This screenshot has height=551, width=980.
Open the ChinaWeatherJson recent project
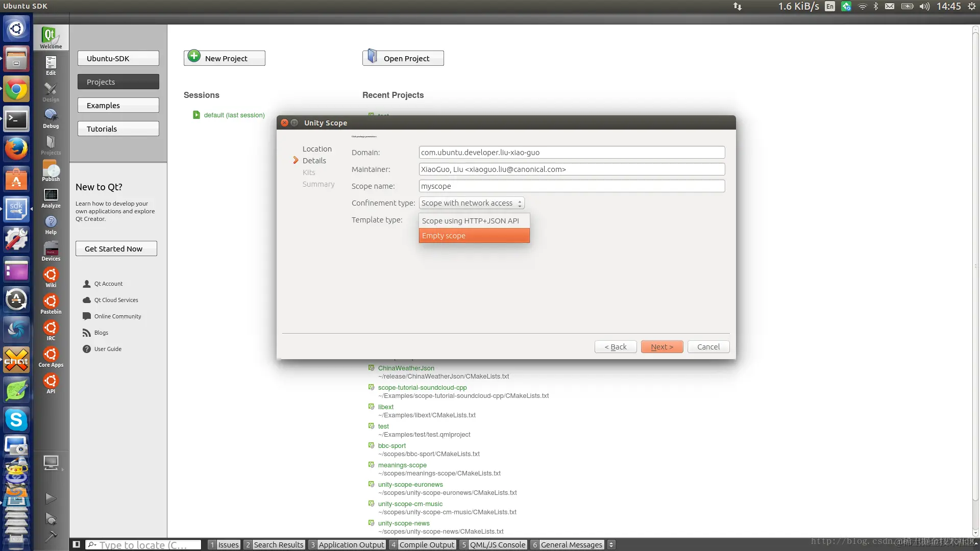click(x=406, y=368)
